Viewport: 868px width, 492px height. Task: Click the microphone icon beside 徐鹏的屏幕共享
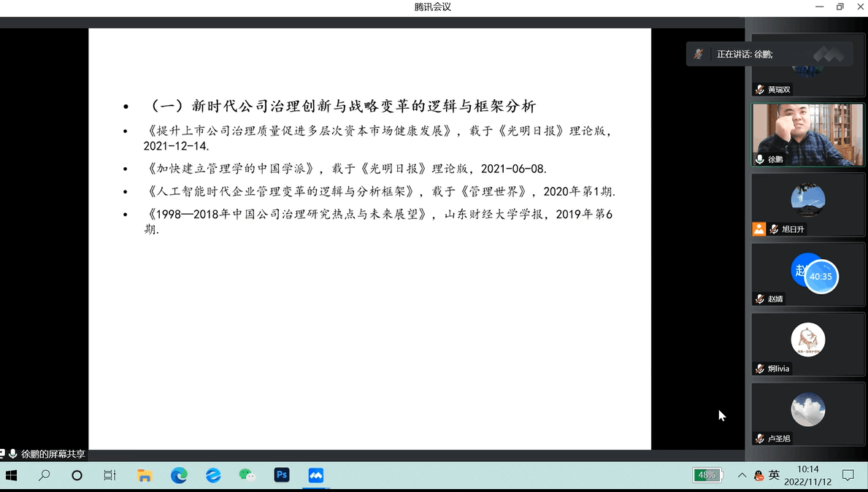(12, 454)
